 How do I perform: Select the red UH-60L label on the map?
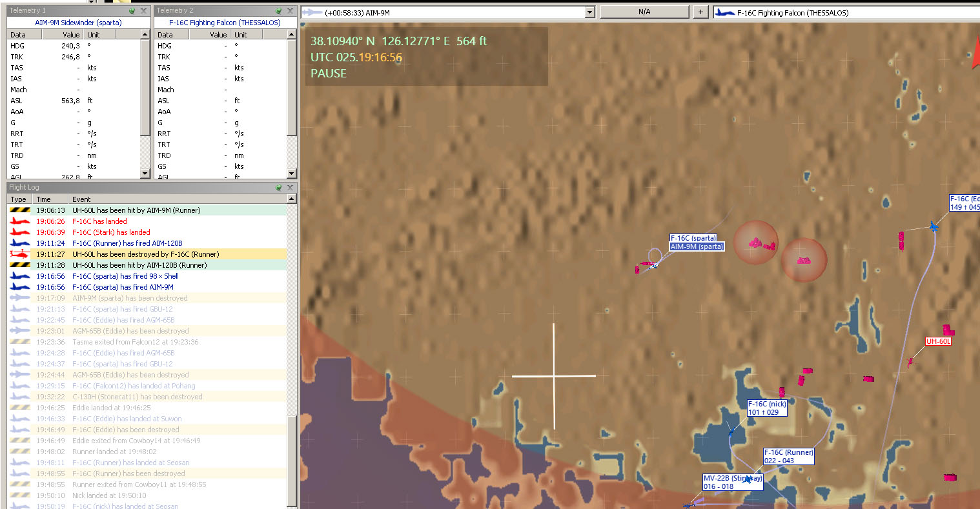pyautogui.click(x=938, y=341)
